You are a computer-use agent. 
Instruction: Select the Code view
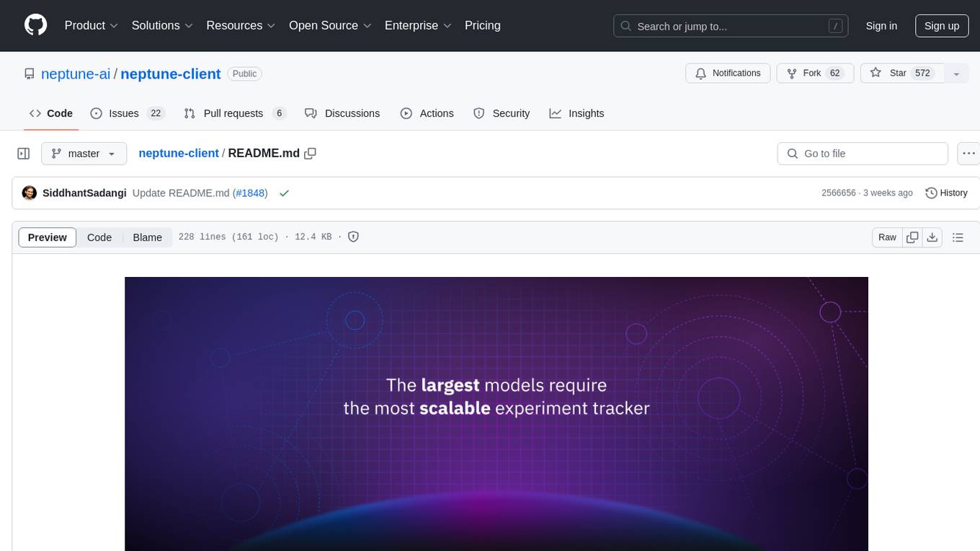(99, 237)
